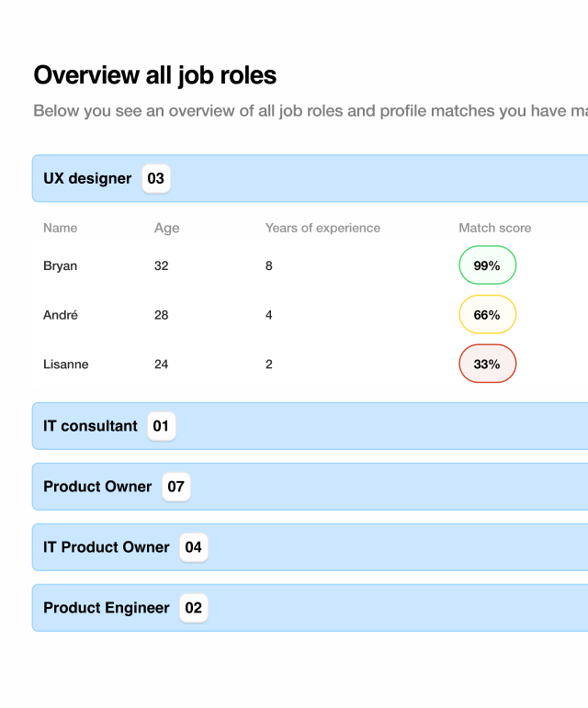
Task: Click Lisanne's 33% match score badge
Action: click(487, 364)
